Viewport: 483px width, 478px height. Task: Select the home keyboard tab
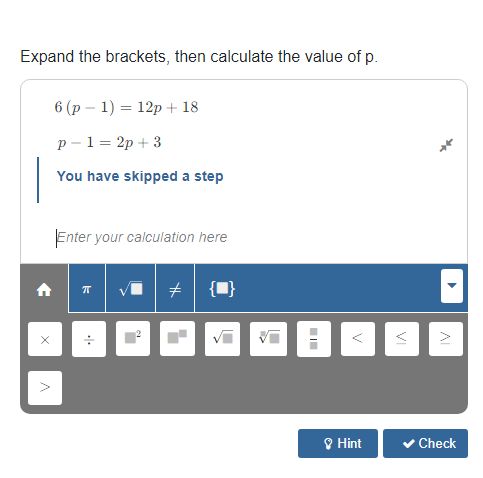[x=44, y=289]
